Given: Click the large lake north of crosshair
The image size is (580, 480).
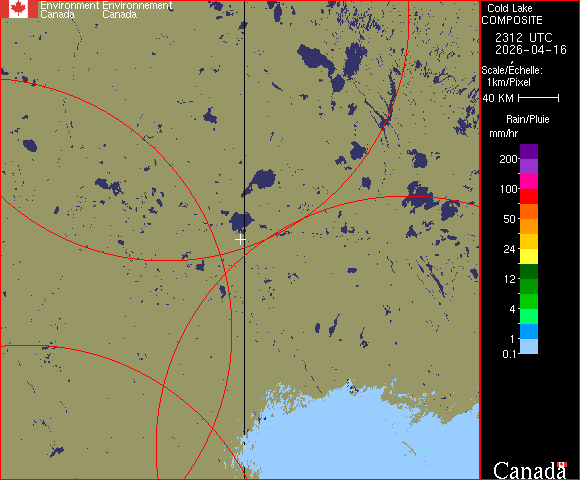Looking at the screenshot, I should point(241,221).
